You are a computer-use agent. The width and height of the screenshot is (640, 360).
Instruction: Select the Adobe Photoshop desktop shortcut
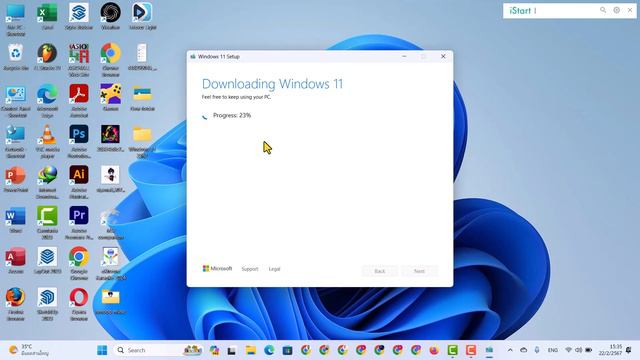coord(79,142)
